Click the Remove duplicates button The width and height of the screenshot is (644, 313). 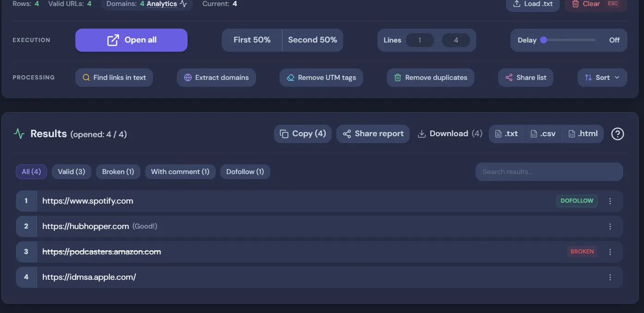[x=431, y=78]
